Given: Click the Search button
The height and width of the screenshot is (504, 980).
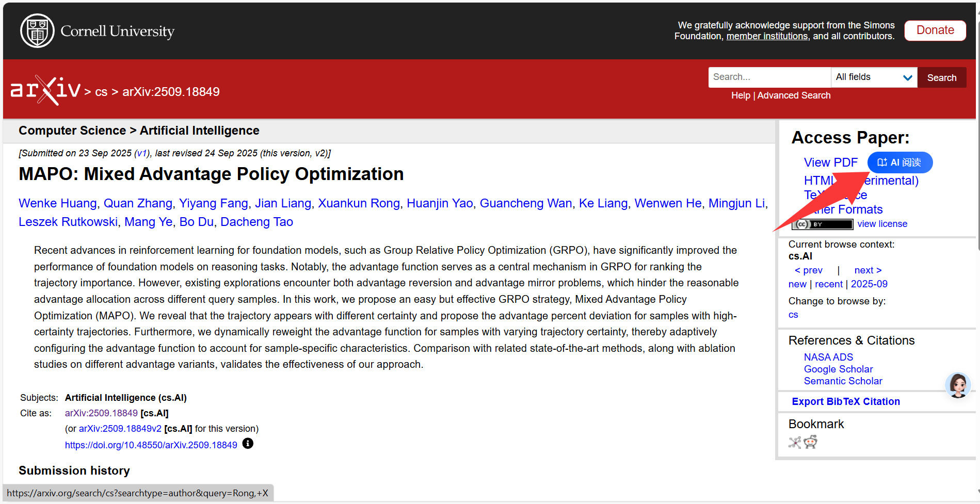Looking at the screenshot, I should point(942,77).
